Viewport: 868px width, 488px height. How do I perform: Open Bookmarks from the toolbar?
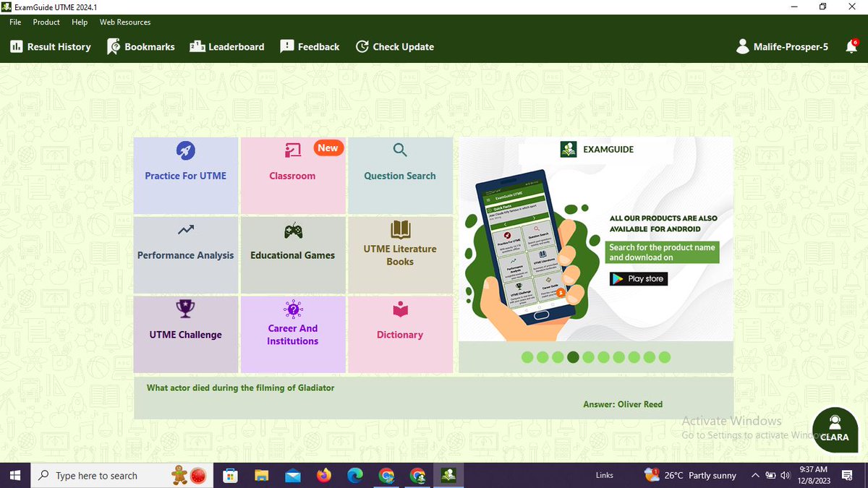point(141,46)
